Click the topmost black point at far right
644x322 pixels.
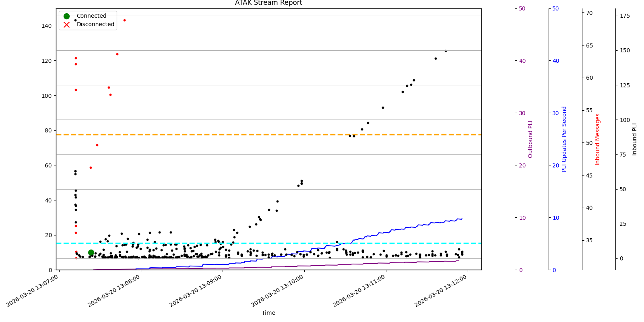(x=446, y=51)
